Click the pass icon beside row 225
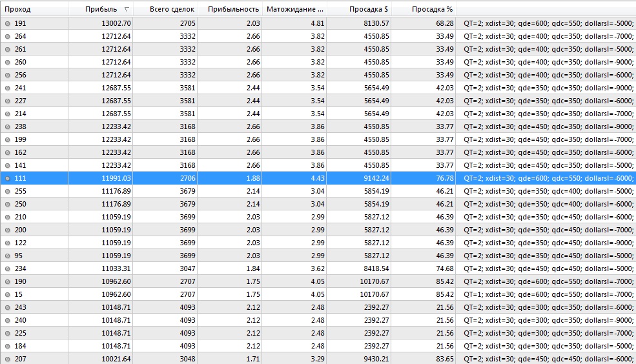Screen dimensions: 636x364 [7, 333]
